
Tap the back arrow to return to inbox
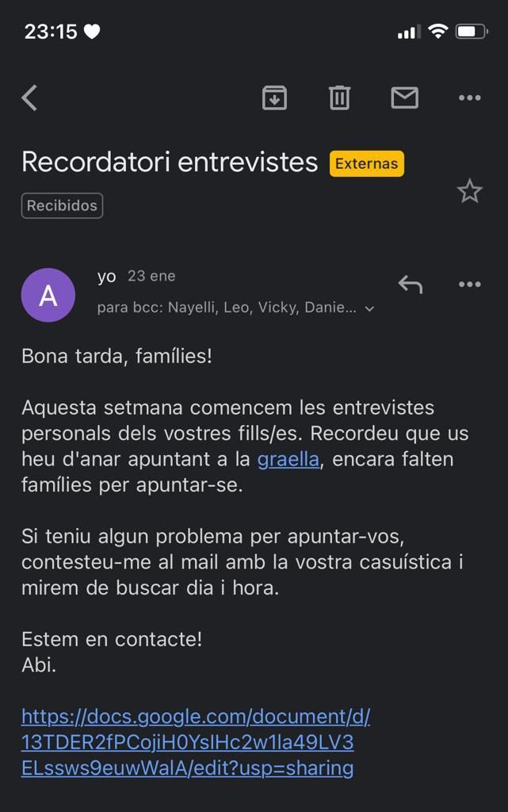click(x=29, y=98)
